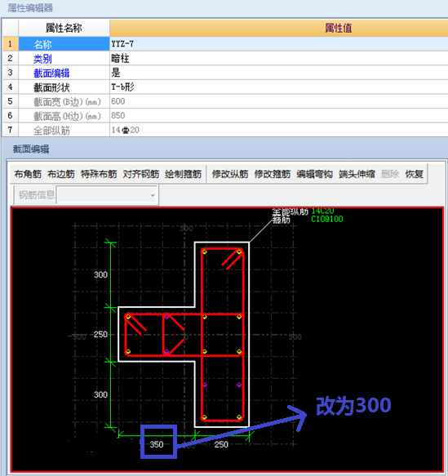
Task: Activate the 对齐钢筋 tool
Action: click(140, 174)
